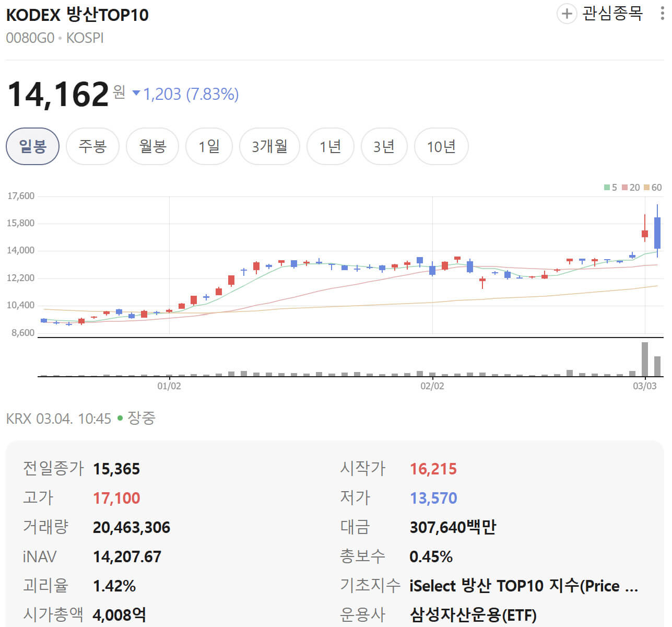Select the 10년 chart range
The image size is (672, 627).
(x=441, y=147)
